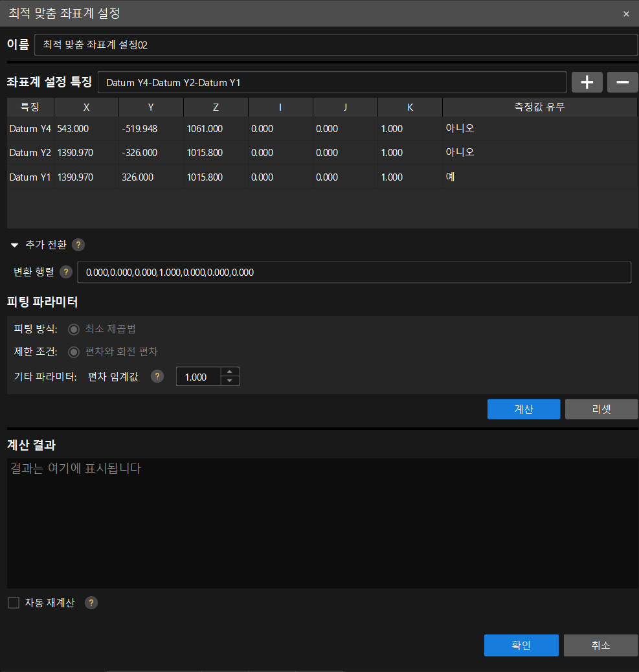Image resolution: width=639 pixels, height=672 pixels.
Task: Confirm with the 확인 button
Action: pyautogui.click(x=521, y=645)
